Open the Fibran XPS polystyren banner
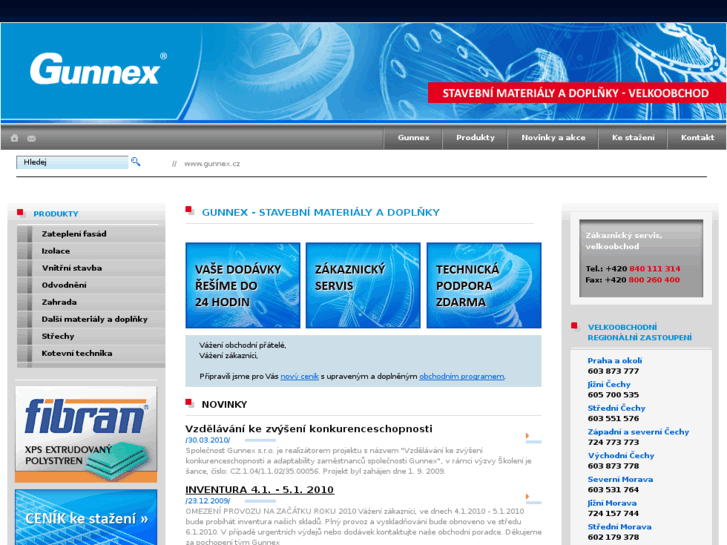Screen dimensions: 727x545 tap(86, 434)
